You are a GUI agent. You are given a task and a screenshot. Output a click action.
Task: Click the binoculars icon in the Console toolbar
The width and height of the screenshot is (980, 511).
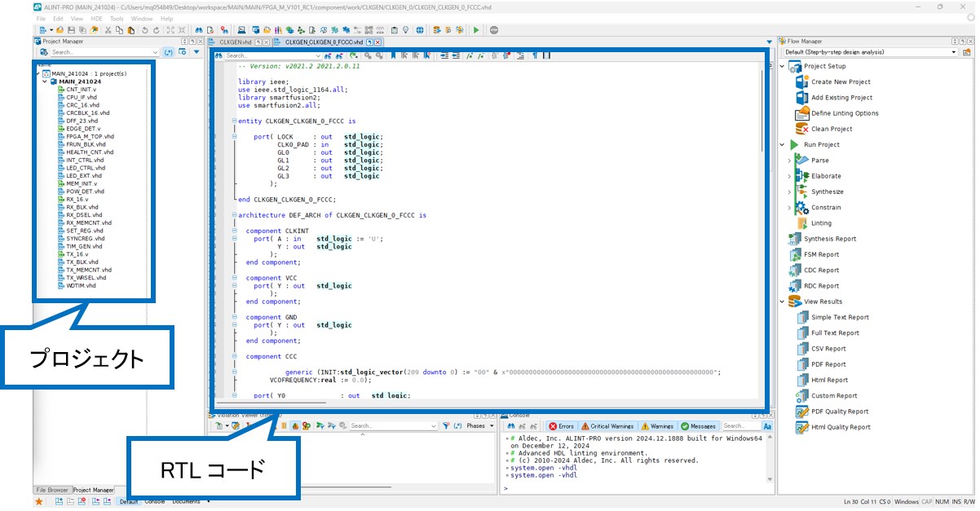tap(510, 425)
